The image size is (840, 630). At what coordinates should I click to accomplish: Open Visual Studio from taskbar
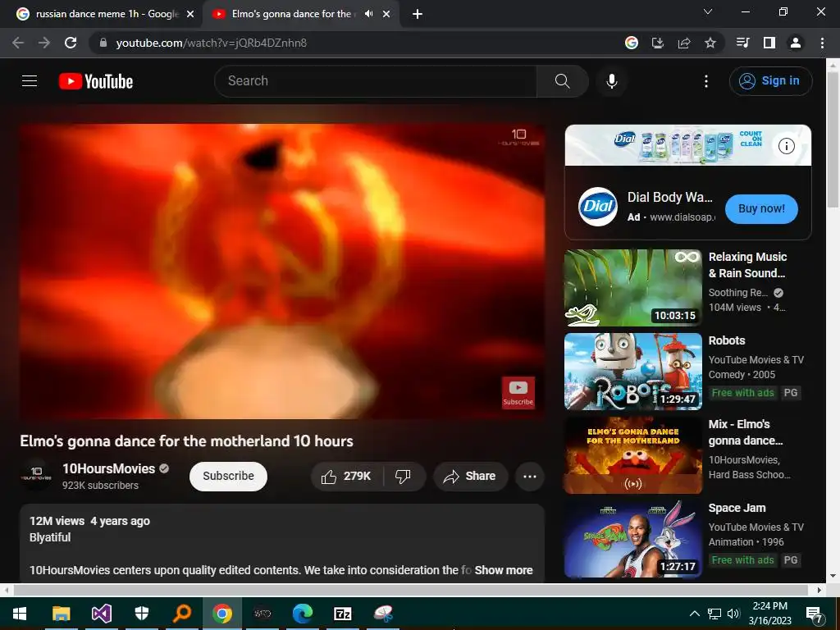(101, 614)
